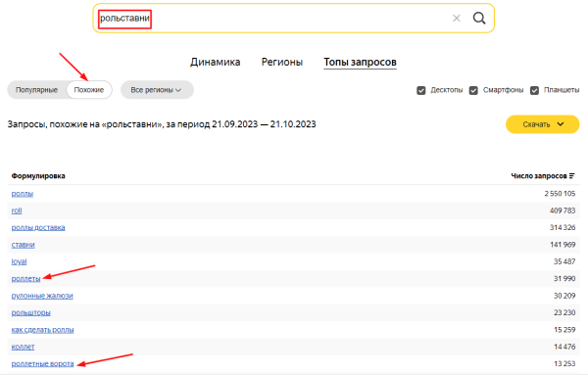588x375 pixels.
Task: Open the как сделать роллы link
Action: [x=42, y=330]
